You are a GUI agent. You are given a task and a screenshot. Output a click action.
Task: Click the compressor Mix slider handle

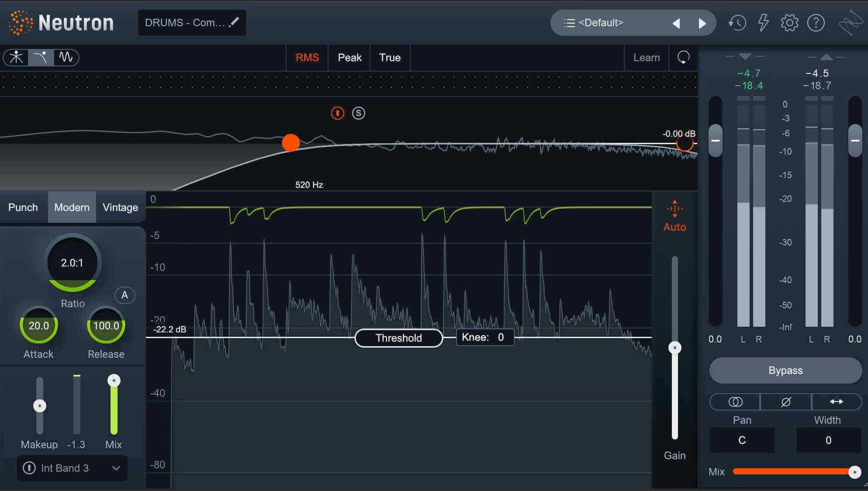tap(114, 380)
